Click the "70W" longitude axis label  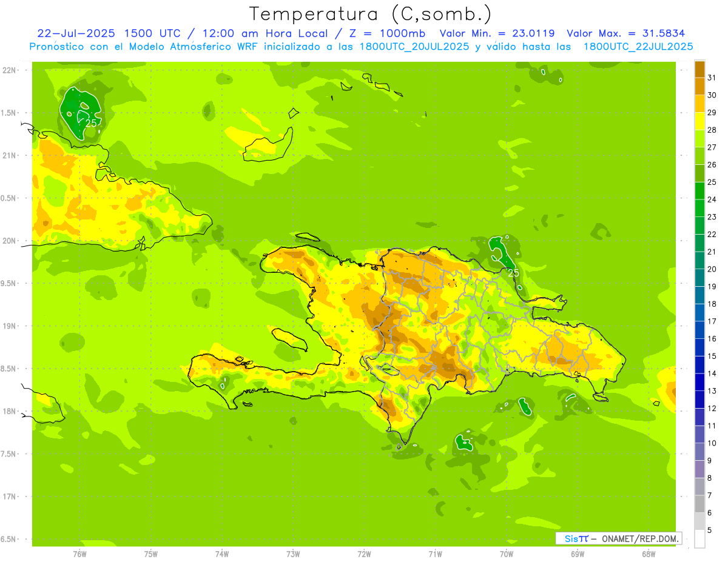507,554
